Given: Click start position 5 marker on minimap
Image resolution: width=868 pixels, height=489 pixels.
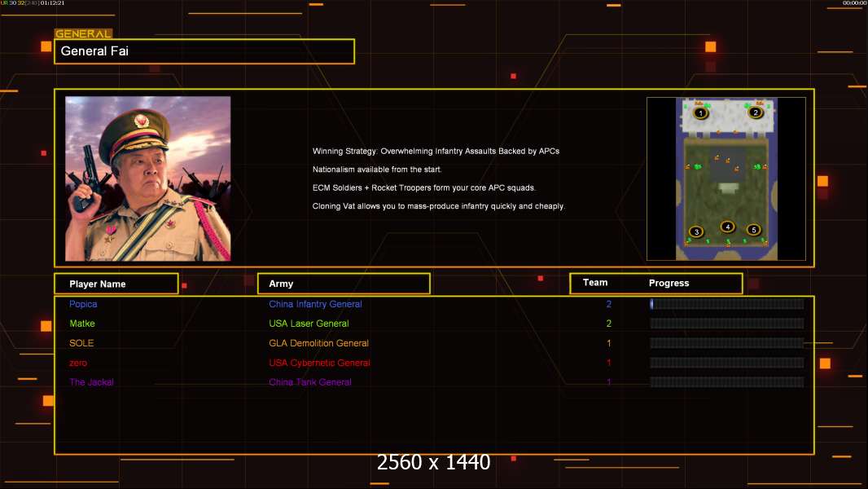Looking at the screenshot, I should tap(753, 229).
